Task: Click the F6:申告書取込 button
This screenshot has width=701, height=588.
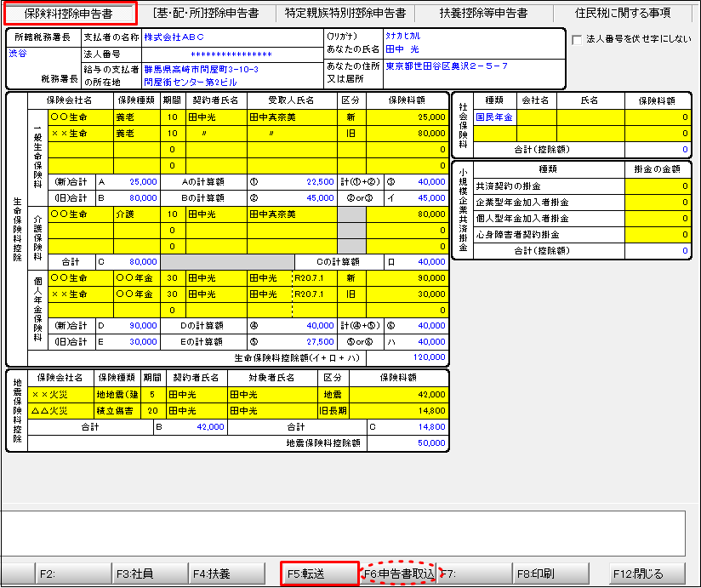Action: coord(399,574)
